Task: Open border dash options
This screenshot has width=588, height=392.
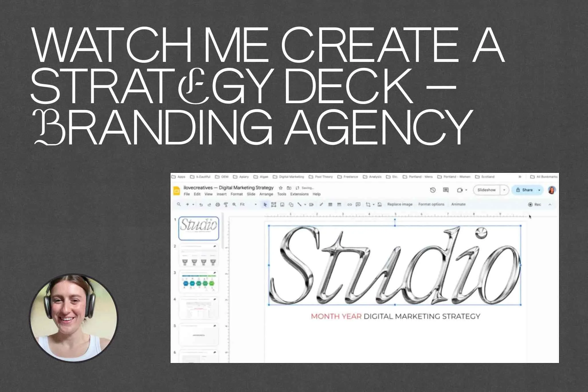Action: pos(339,204)
